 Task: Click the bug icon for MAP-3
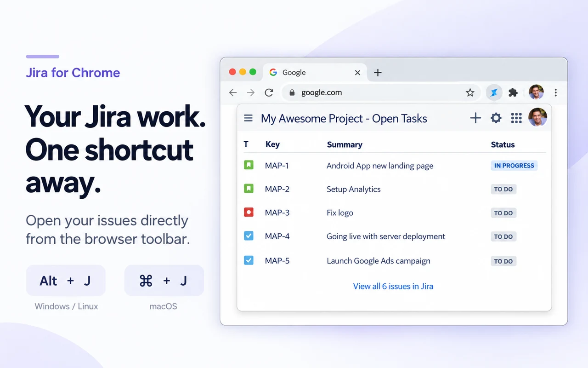coord(249,212)
